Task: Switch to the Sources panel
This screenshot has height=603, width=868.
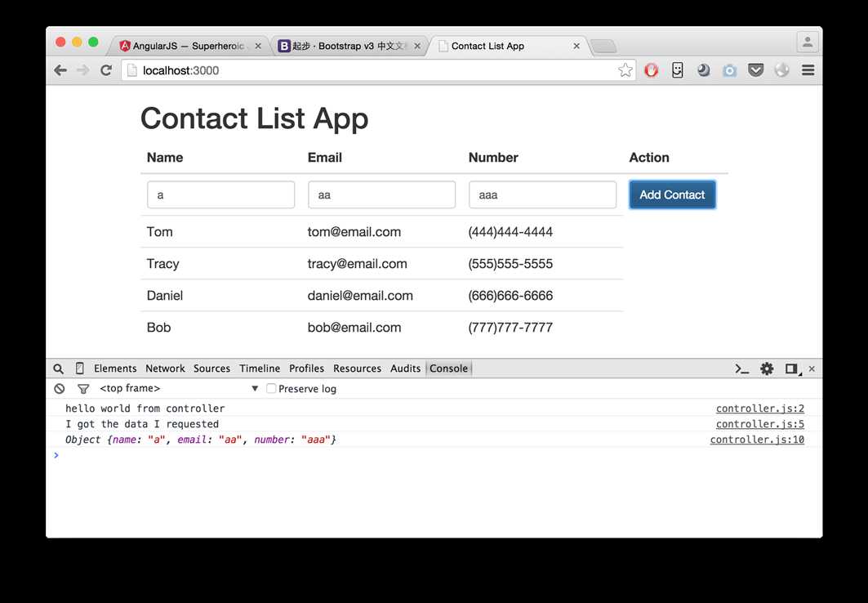Action: coord(211,368)
